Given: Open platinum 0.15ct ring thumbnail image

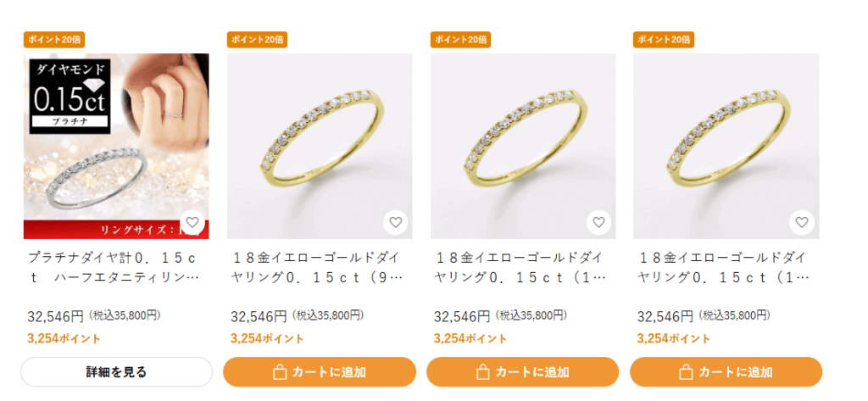Looking at the screenshot, I should [116, 146].
